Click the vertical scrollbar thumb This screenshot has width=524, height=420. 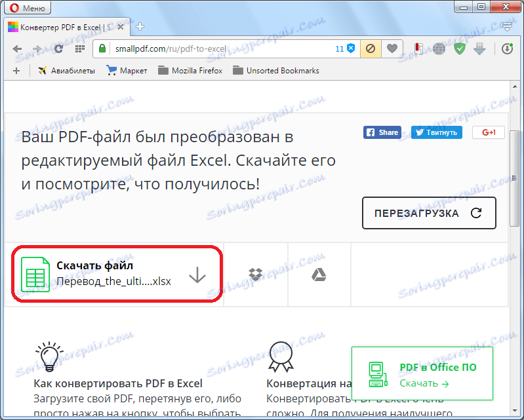(x=514, y=179)
